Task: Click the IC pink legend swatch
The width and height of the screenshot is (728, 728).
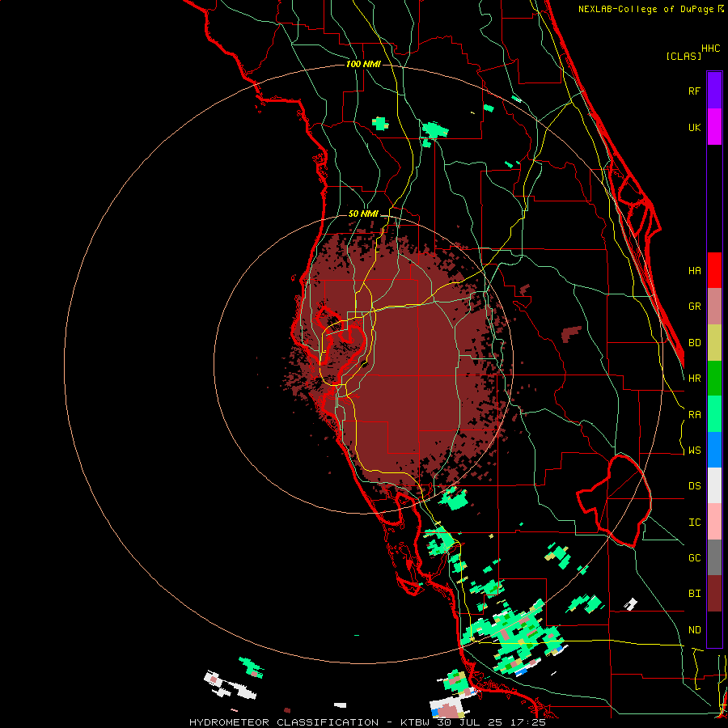Action: 714,522
